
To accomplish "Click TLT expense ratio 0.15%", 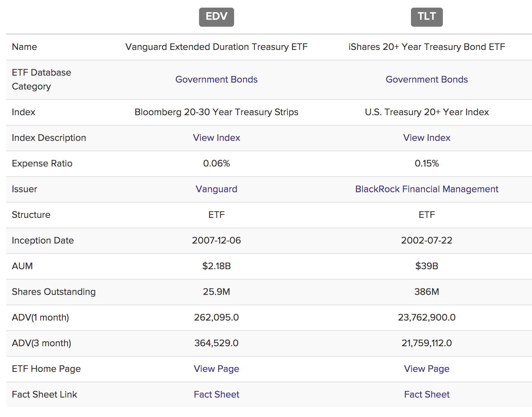I will pyautogui.click(x=427, y=163).
